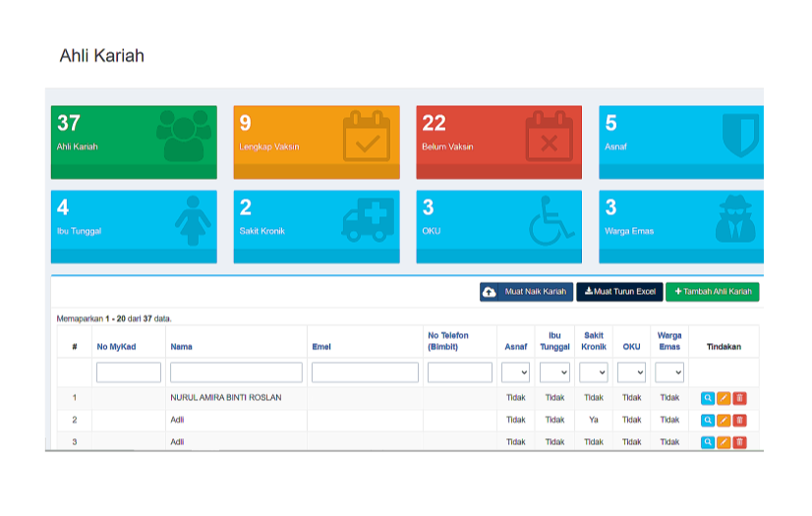Screen dimensions: 812x516
Task: Open the OKU filter dropdown
Action: pos(631,373)
